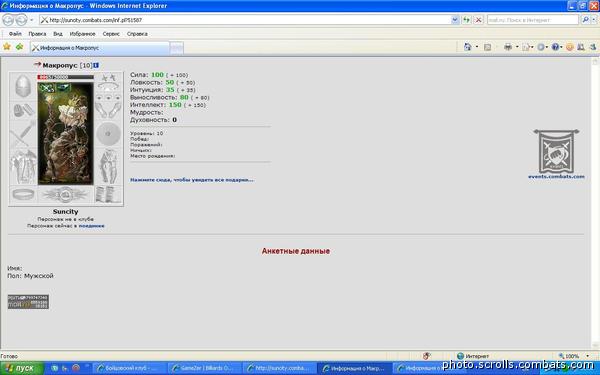
Task: Click the empty weapon sword slot
Action: [23, 134]
